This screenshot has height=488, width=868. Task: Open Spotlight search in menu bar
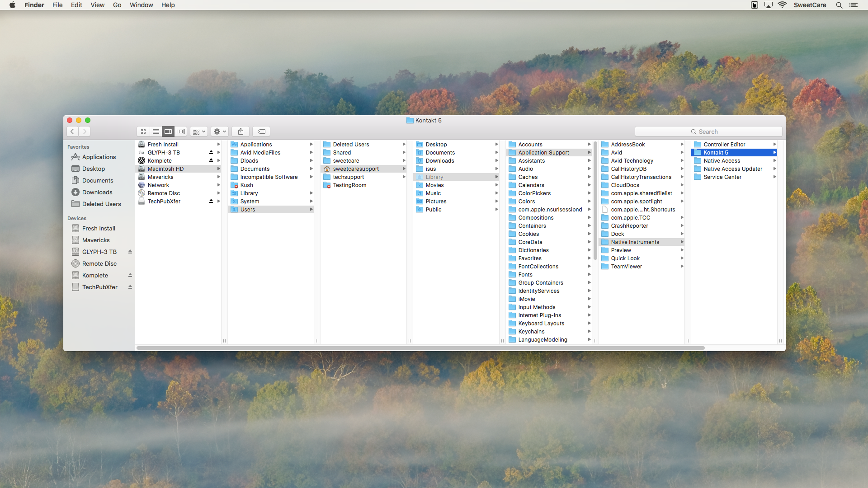[839, 5]
